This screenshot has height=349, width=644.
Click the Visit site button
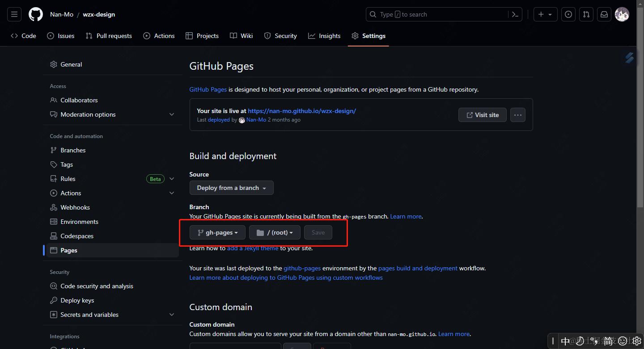pos(482,115)
